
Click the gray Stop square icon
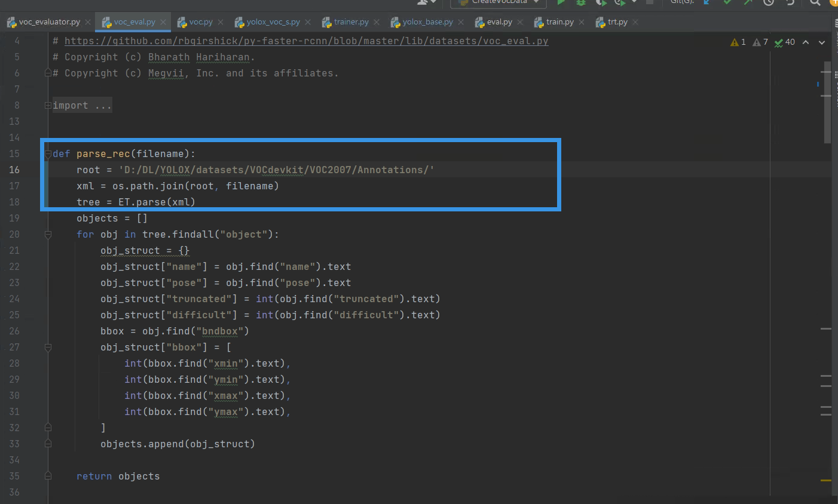650,2
